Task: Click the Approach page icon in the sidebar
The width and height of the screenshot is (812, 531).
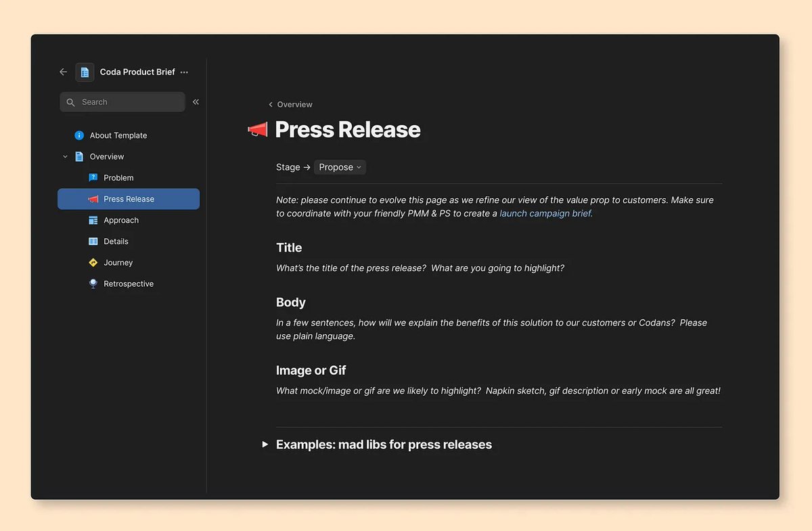Action: [92, 220]
